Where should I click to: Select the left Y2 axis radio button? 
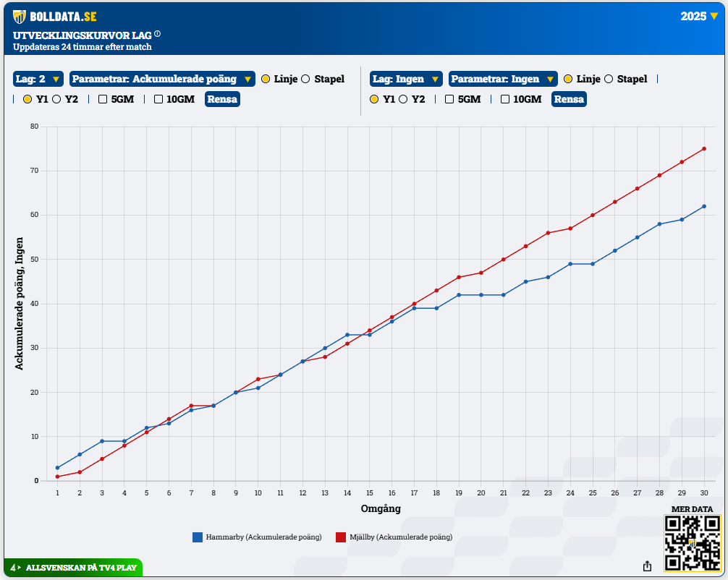pyautogui.click(x=56, y=99)
